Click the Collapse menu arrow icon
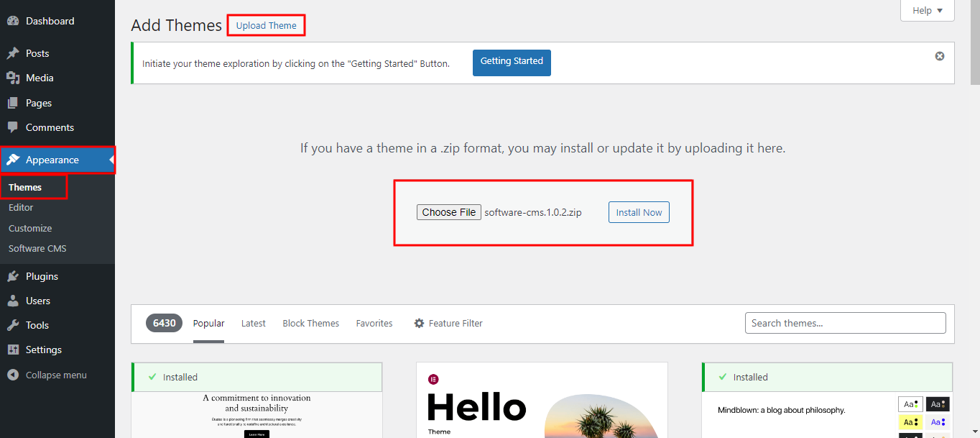Image resolution: width=980 pixels, height=438 pixels. (x=13, y=375)
